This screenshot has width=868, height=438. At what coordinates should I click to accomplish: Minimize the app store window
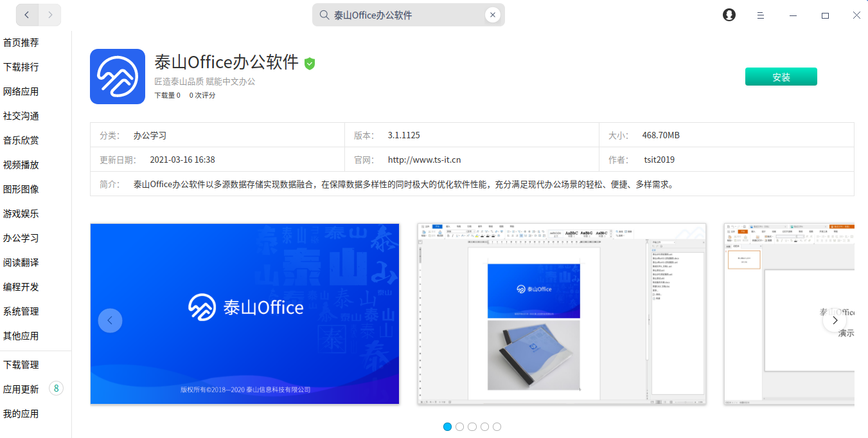793,15
